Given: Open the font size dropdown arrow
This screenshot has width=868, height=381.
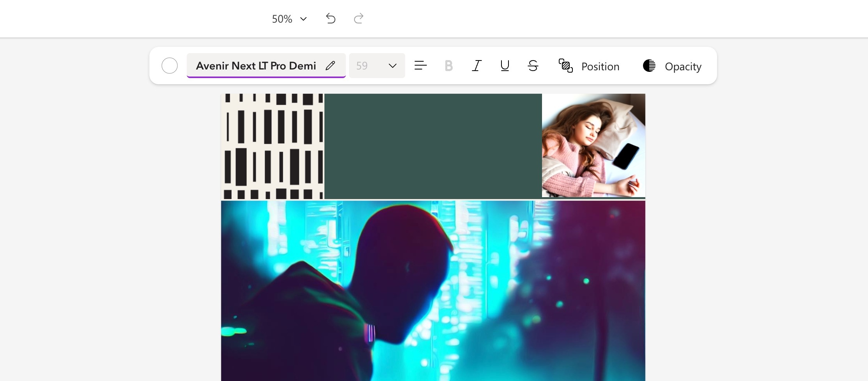Looking at the screenshot, I should point(393,66).
